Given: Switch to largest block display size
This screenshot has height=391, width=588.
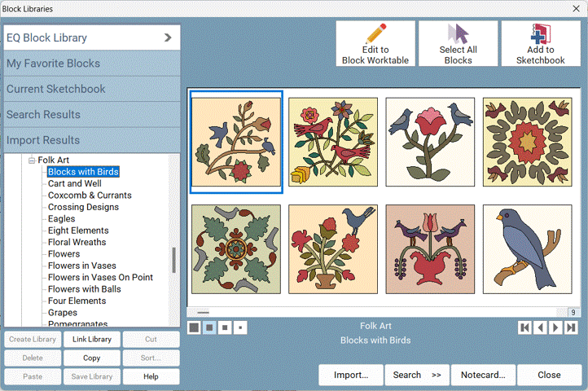Looking at the screenshot, I should pyautogui.click(x=195, y=327).
